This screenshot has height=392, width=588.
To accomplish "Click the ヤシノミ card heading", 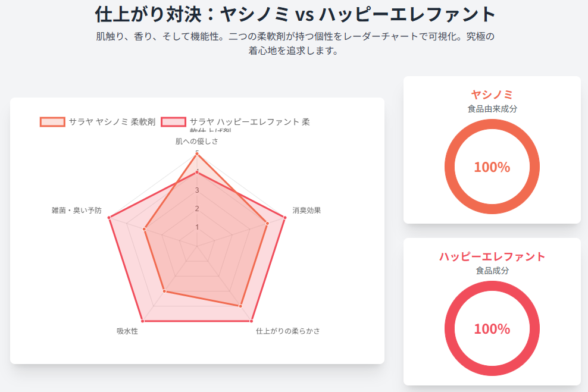I will (x=492, y=95).
